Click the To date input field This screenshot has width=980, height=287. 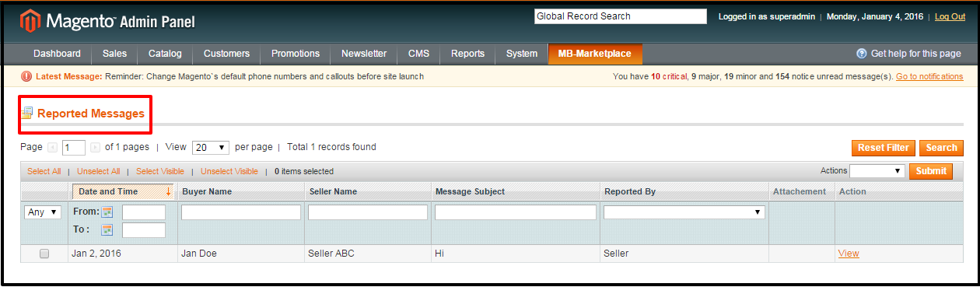point(144,230)
